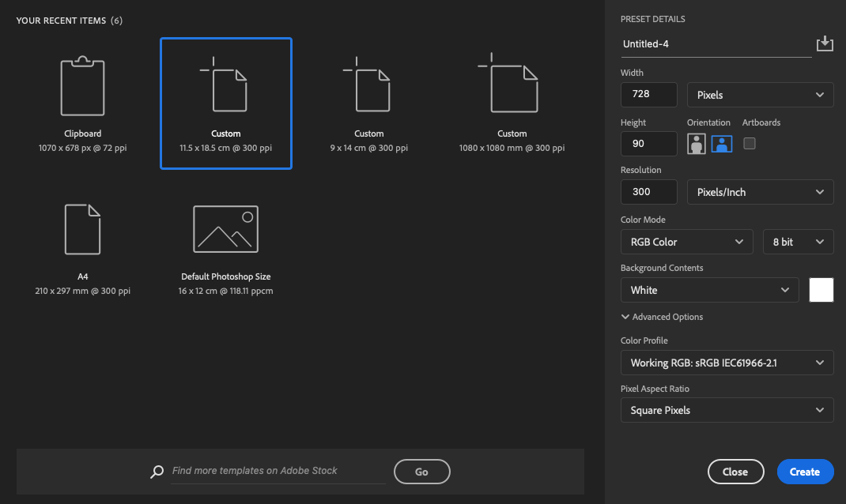
Task: Click the Adobe Stock search magnifier icon
Action: click(157, 472)
